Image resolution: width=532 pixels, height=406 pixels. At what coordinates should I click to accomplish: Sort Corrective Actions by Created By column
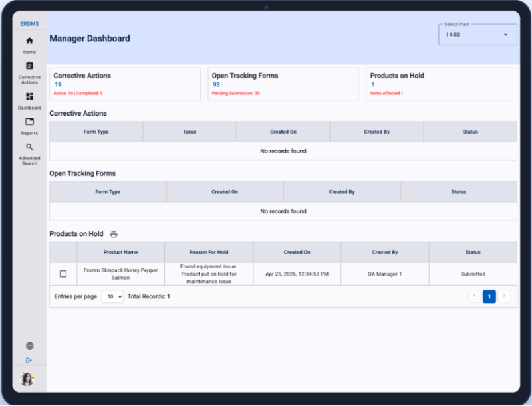376,132
